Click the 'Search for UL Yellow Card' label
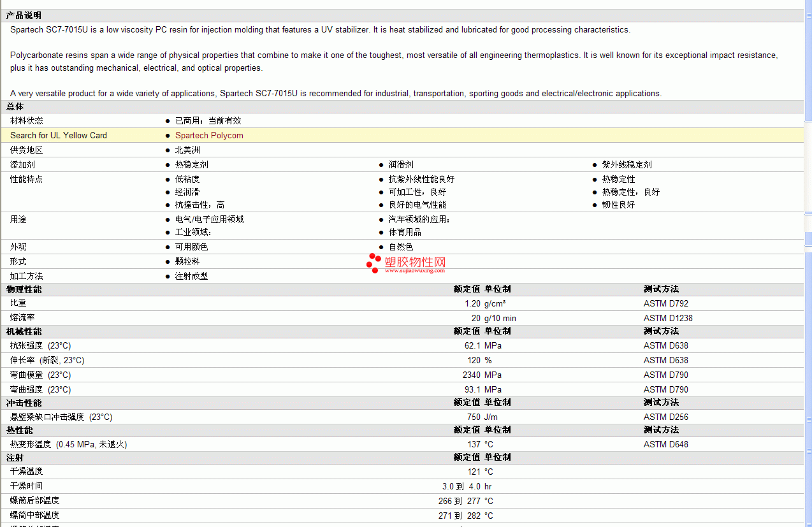 coord(59,135)
